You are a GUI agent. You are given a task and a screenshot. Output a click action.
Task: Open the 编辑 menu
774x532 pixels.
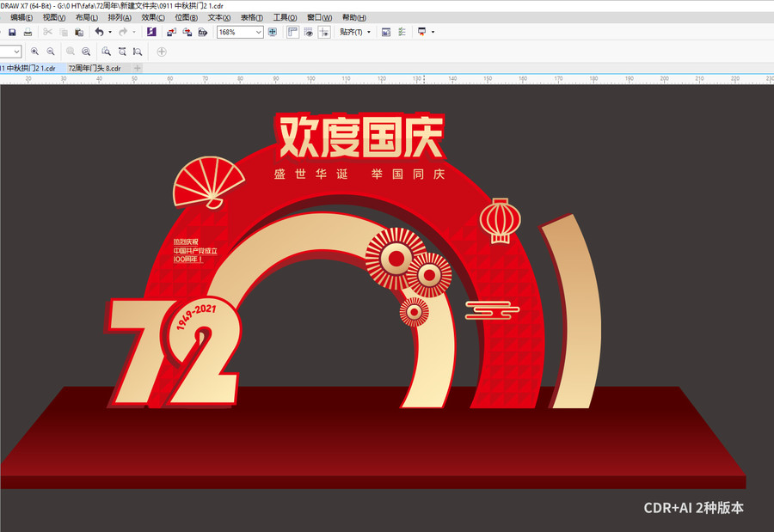pyautogui.click(x=21, y=18)
